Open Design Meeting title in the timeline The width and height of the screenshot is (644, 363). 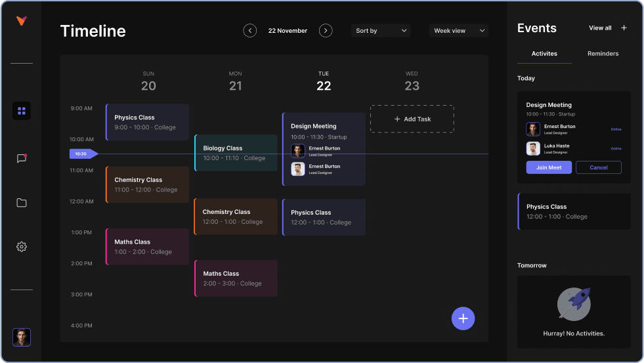313,126
